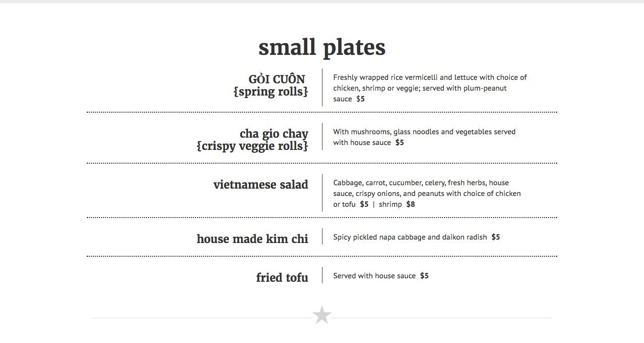Click the $5 price for kim chi
The image size is (644, 343).
click(495, 237)
